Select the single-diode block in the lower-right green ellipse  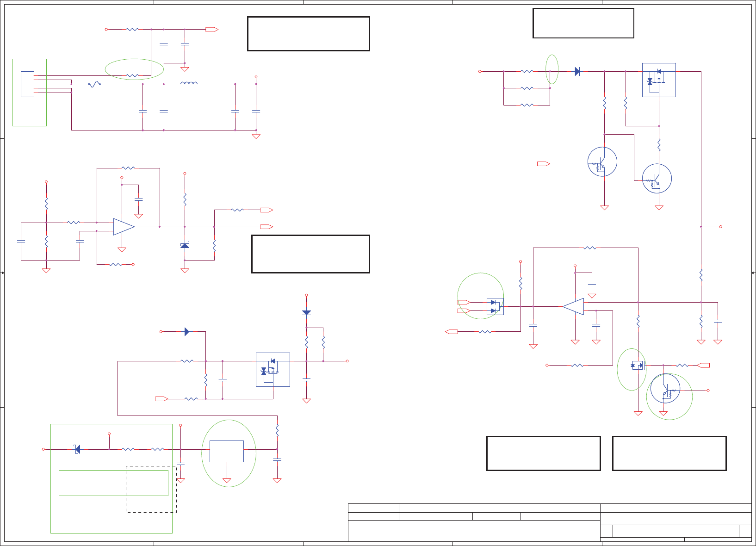637,366
